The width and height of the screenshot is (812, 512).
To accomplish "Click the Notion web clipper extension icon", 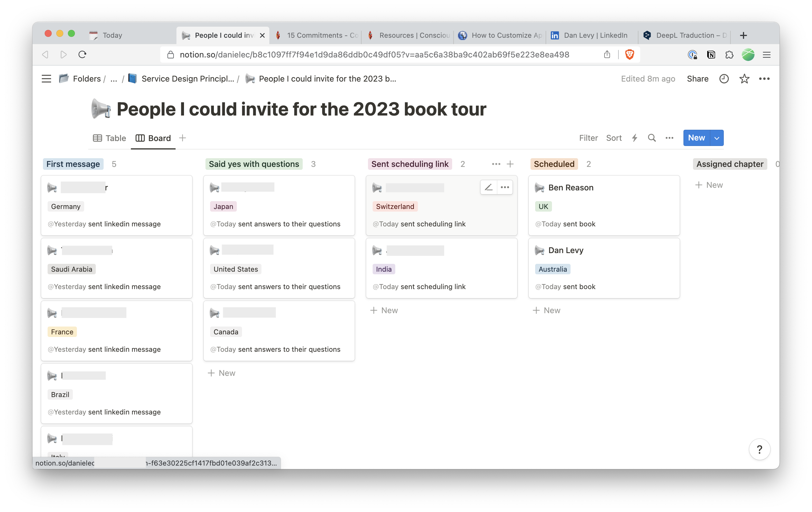I will click(711, 55).
